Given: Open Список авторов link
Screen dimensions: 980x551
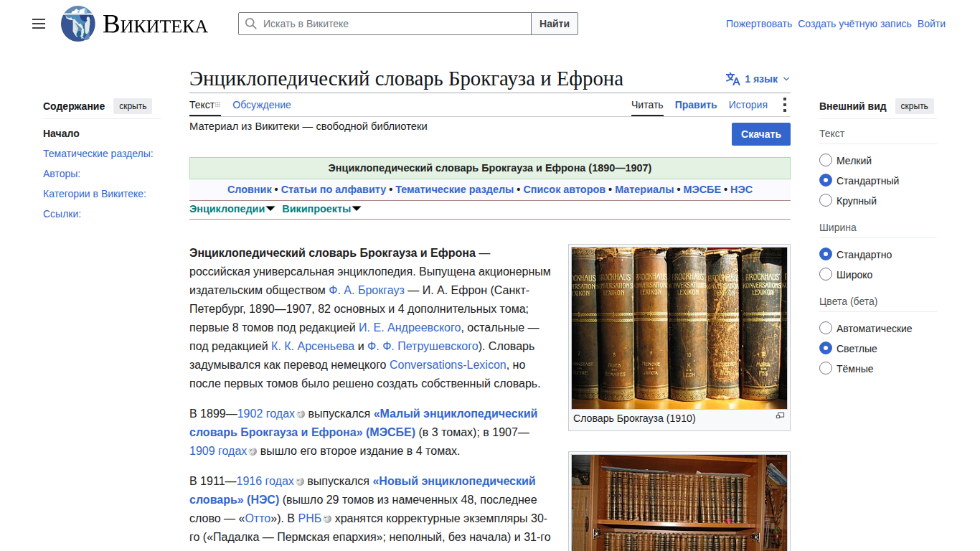Looking at the screenshot, I should tap(565, 189).
